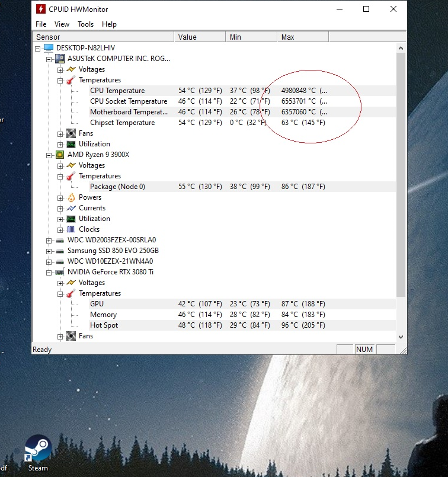The image size is (448, 477).
Task: Select the Chipset Temperature row
Action: click(242, 123)
